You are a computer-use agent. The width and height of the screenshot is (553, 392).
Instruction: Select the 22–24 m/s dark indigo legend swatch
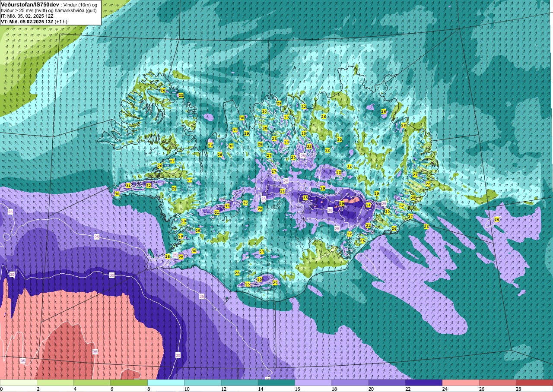(424, 383)
